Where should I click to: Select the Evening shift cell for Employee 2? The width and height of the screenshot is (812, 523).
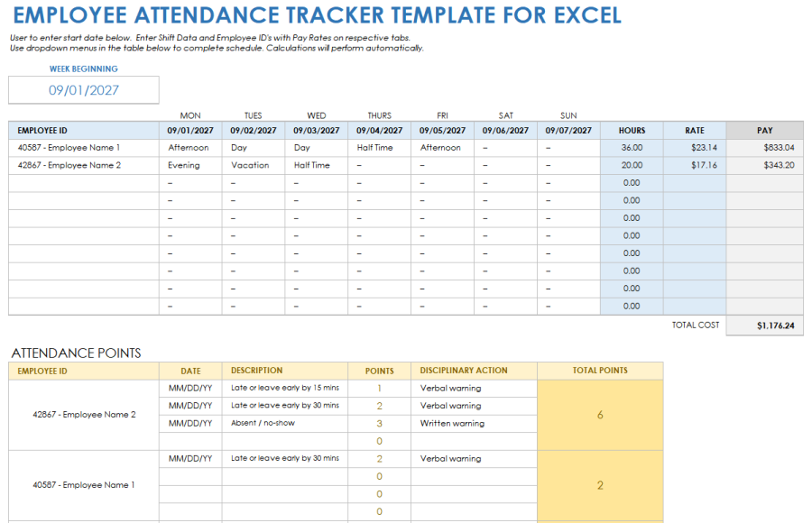[x=190, y=165]
